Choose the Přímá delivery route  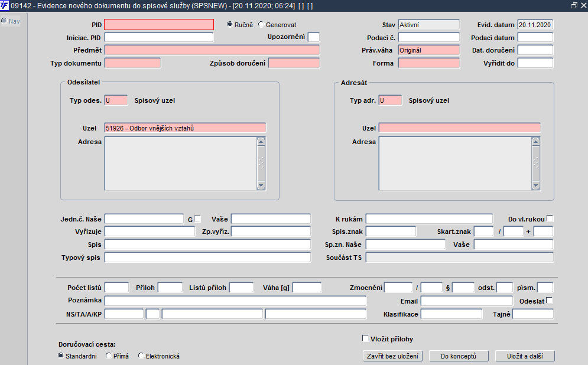(x=109, y=356)
